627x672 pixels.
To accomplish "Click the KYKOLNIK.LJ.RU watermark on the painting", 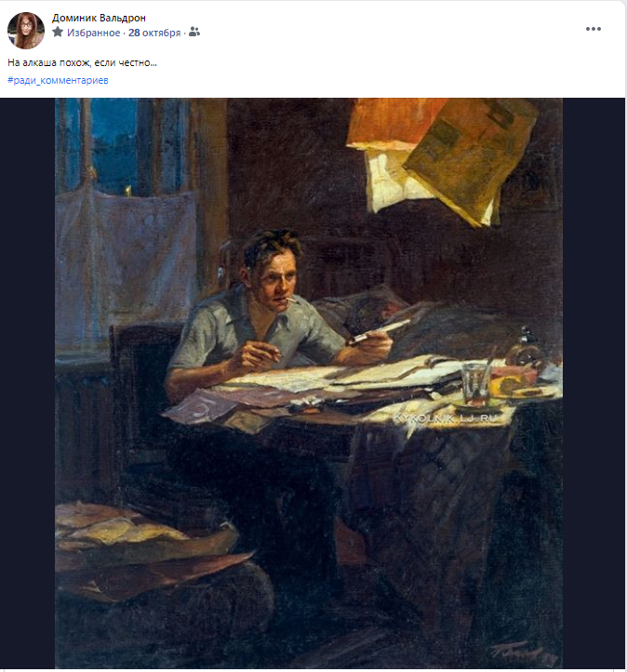I will click(446, 418).
